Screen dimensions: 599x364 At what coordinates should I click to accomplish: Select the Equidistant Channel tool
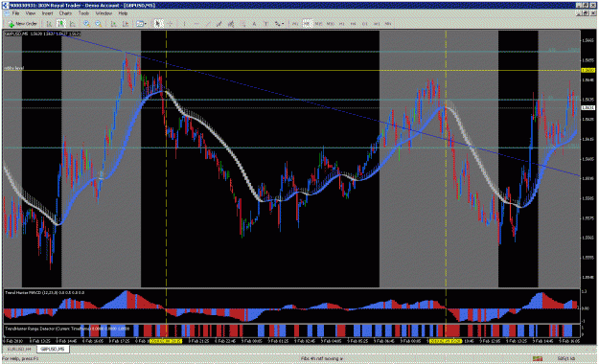click(x=219, y=24)
